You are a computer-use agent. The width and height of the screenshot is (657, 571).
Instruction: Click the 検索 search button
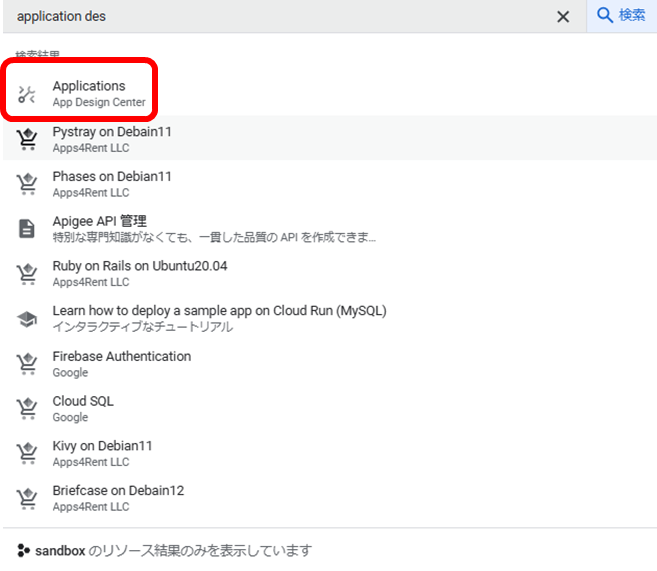pos(621,16)
